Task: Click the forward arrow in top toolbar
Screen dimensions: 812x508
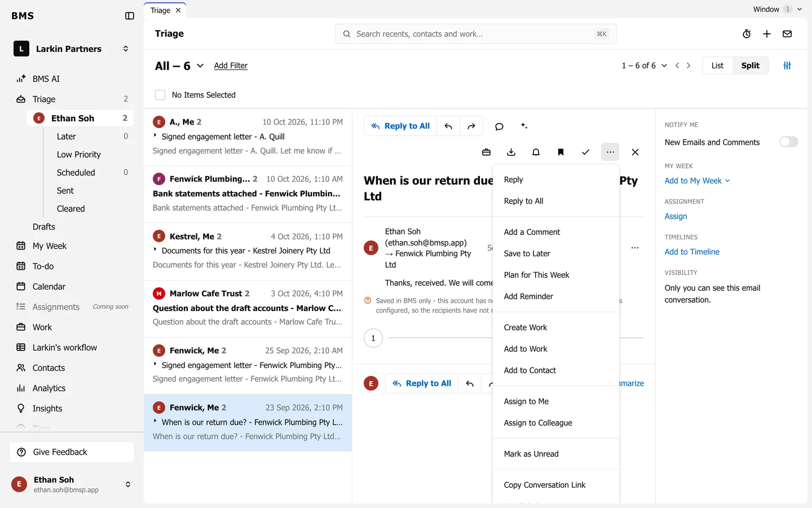Action: pyautogui.click(x=471, y=126)
